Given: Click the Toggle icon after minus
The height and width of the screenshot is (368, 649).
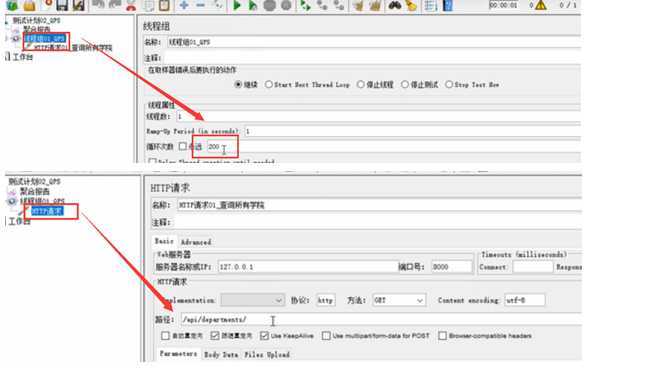Looking at the screenshot, I should (x=218, y=5).
